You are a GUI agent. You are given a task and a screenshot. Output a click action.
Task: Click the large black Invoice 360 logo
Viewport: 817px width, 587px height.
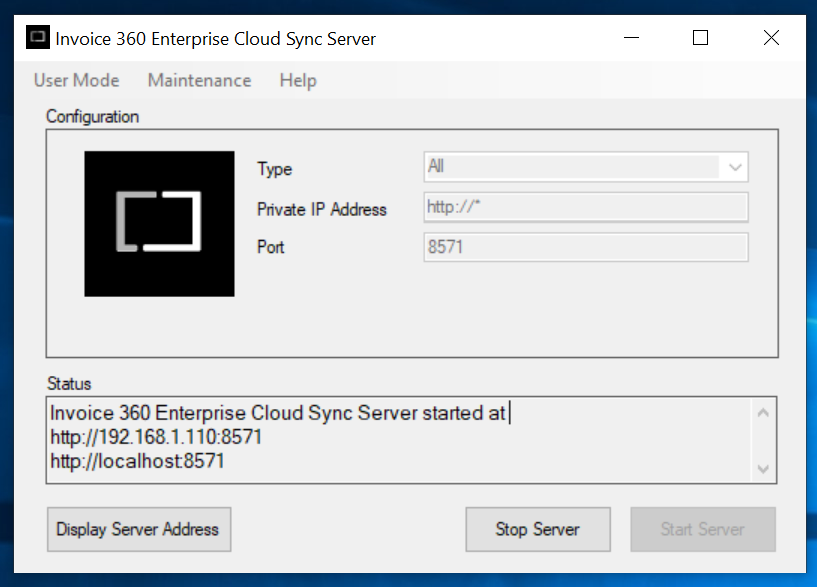point(159,224)
